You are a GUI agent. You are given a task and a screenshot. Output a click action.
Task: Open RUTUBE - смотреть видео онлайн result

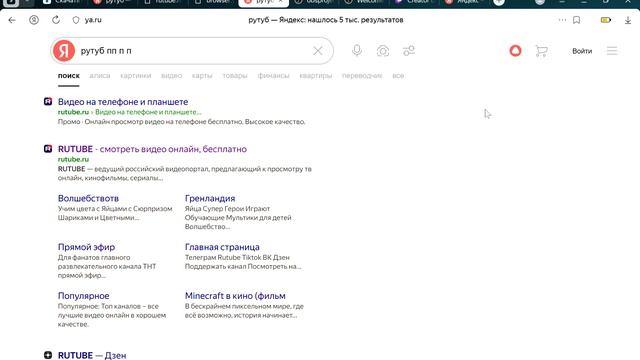click(x=152, y=149)
